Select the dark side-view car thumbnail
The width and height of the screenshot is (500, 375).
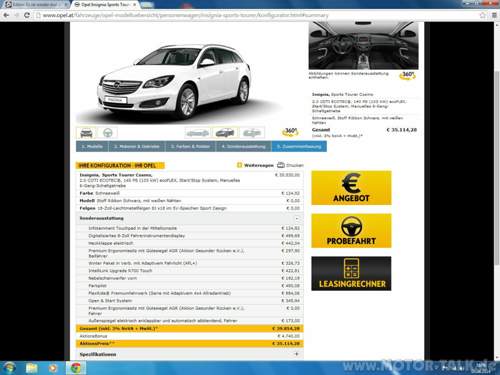pos(225,133)
